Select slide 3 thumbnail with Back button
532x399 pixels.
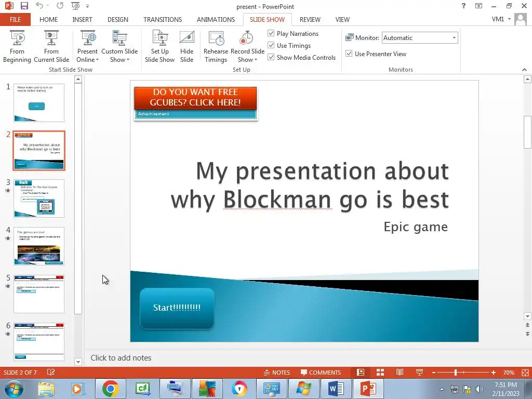pyautogui.click(x=39, y=198)
